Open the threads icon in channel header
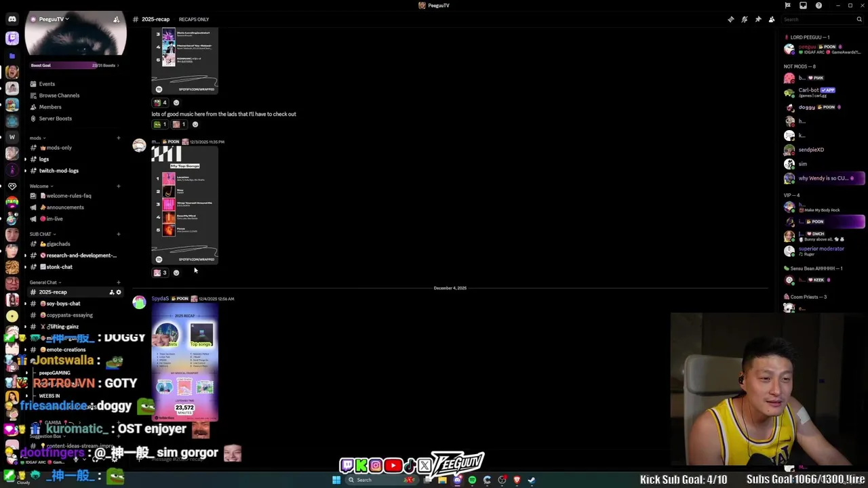This screenshot has height=488, width=868. [x=730, y=19]
